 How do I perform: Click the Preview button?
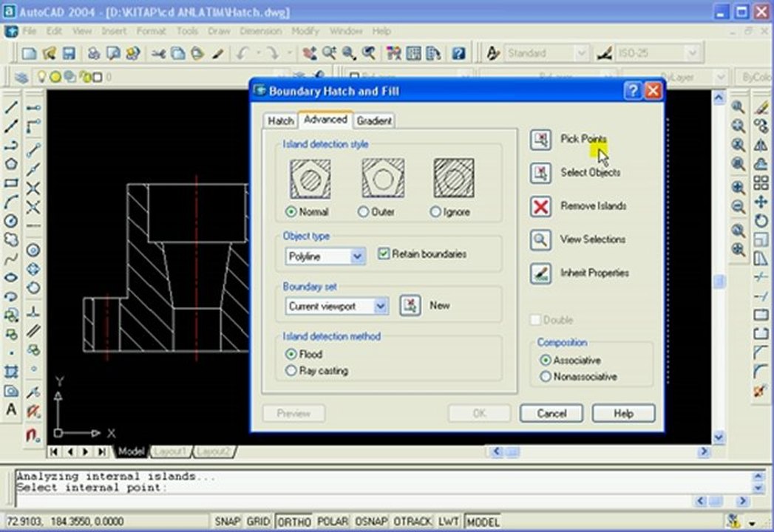pos(293,414)
